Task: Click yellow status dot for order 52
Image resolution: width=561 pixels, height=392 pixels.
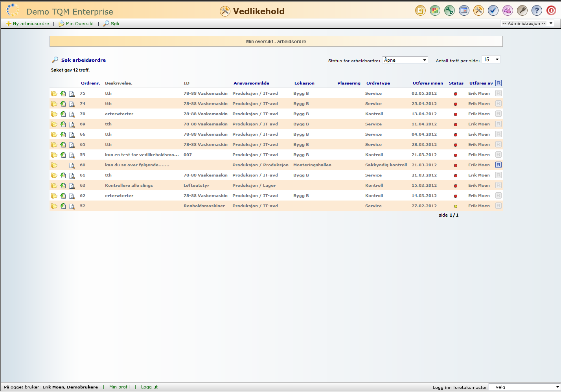Action: click(x=456, y=206)
